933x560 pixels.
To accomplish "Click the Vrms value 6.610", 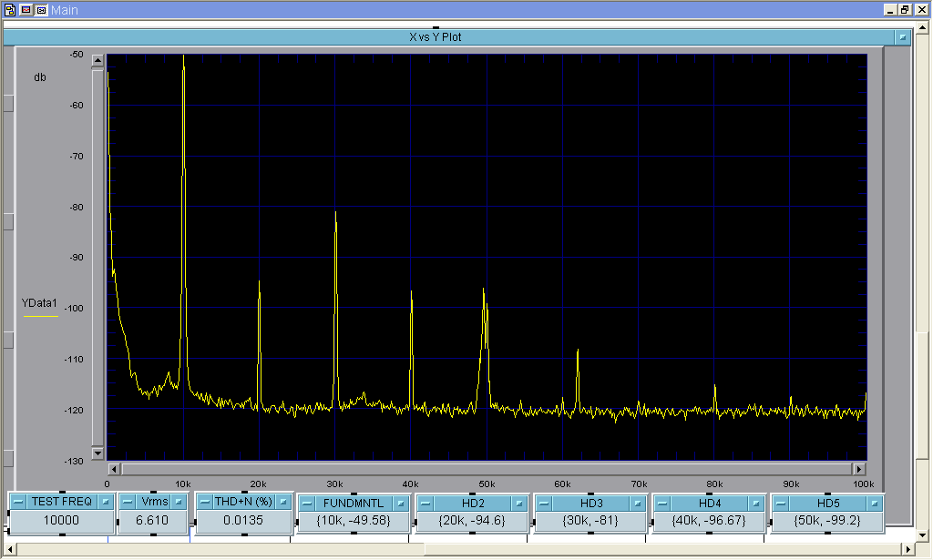I will click(153, 521).
